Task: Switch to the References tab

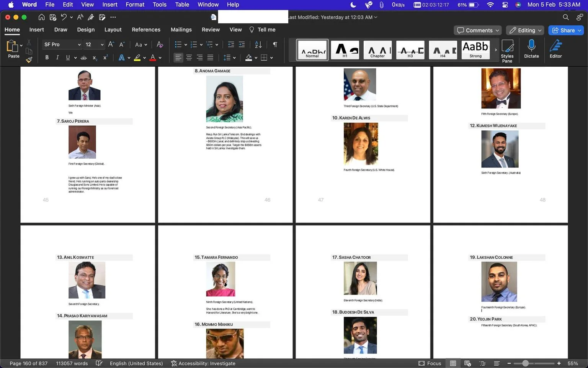Action: (x=146, y=30)
